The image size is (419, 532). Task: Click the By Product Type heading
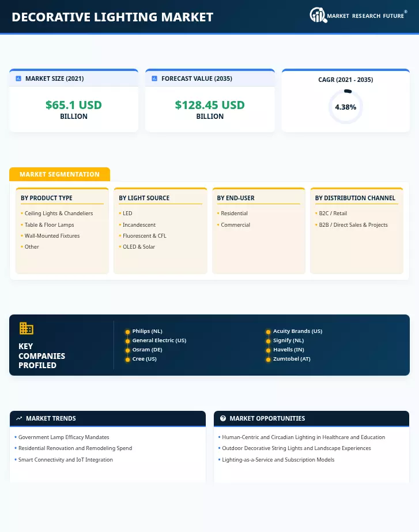[47, 198]
